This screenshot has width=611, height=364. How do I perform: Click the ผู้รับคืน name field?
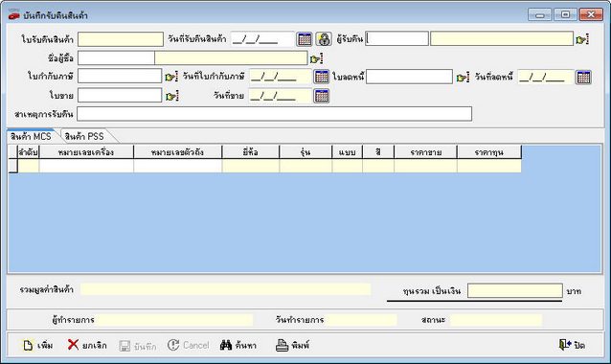pos(502,38)
